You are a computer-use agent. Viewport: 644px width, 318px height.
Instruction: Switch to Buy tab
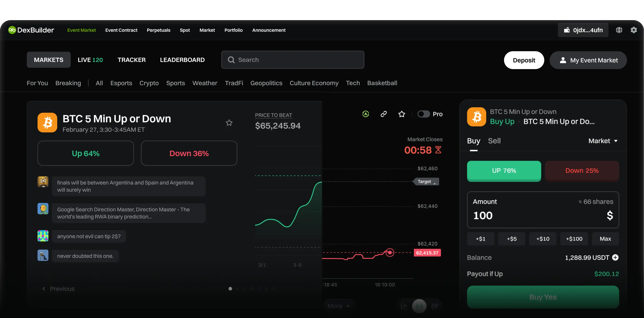(474, 141)
